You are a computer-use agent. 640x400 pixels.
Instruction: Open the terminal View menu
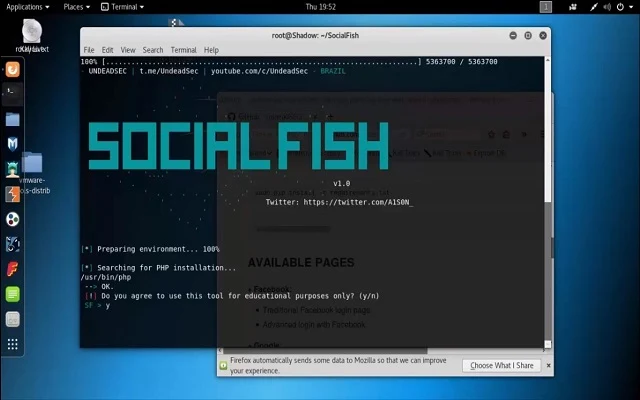click(128, 50)
